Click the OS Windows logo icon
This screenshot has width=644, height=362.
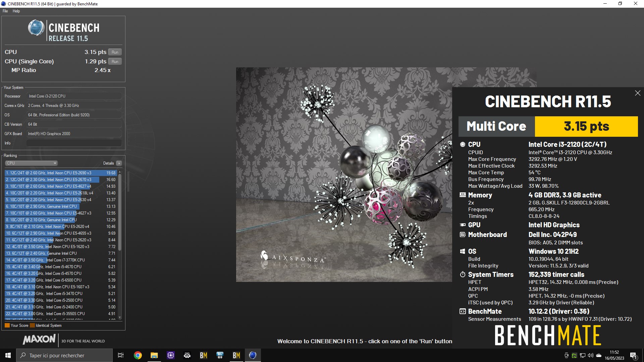tap(463, 251)
